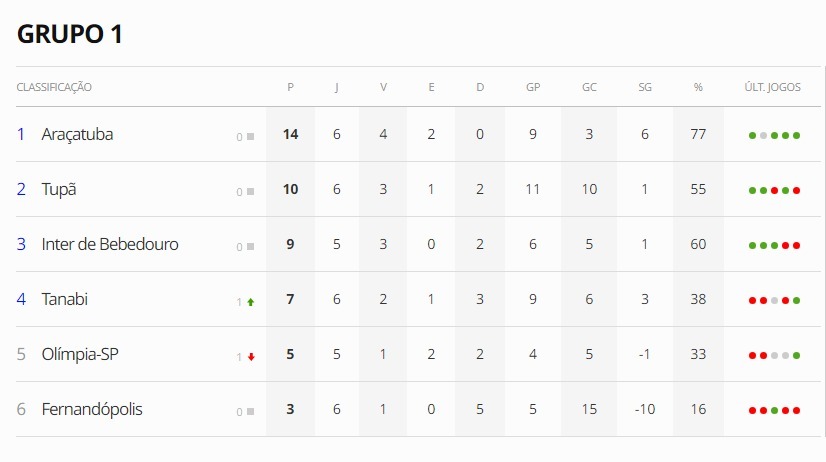The height and width of the screenshot is (462, 826).
Task: Open the Inter de Bebedouro team link
Action: tap(110, 244)
